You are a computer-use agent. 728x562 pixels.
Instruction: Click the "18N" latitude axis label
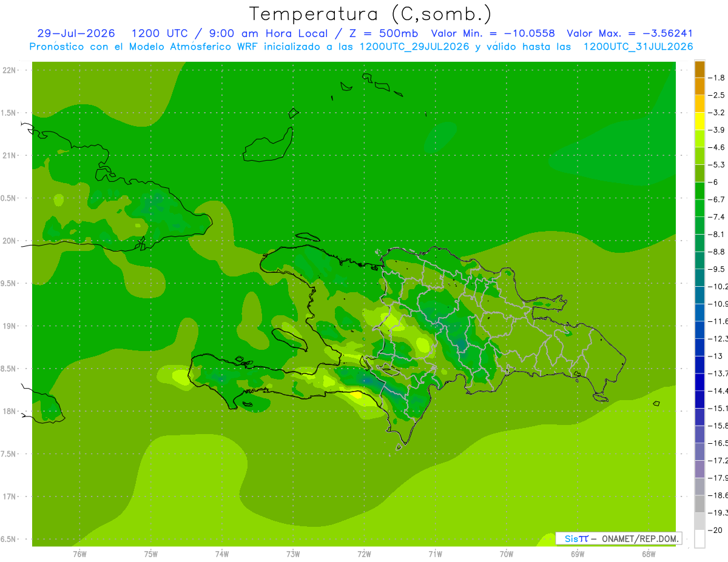10,411
